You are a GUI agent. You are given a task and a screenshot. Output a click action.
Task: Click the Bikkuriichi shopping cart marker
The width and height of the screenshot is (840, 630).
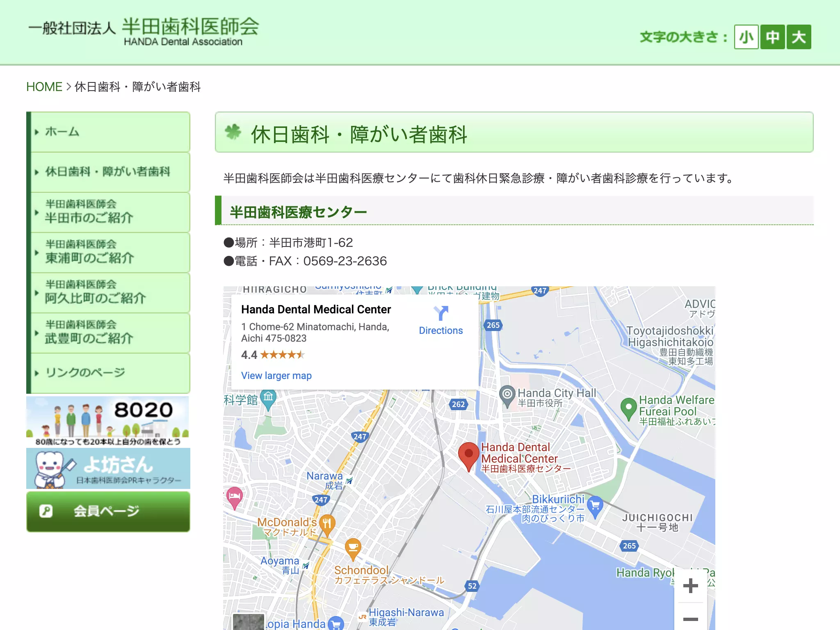[595, 506]
